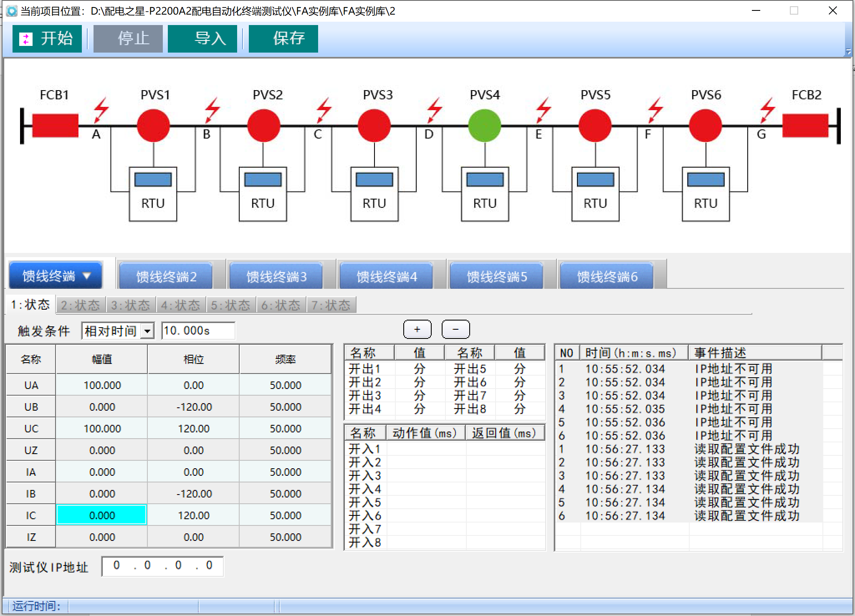Click the red PVS6 switch circle
The height and width of the screenshot is (616, 855).
(x=705, y=126)
